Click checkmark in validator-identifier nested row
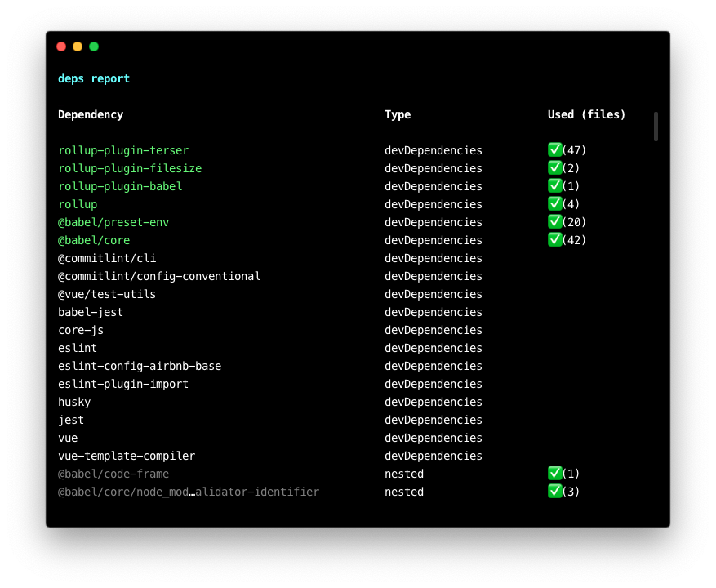This screenshot has height=588, width=716. 555,491
